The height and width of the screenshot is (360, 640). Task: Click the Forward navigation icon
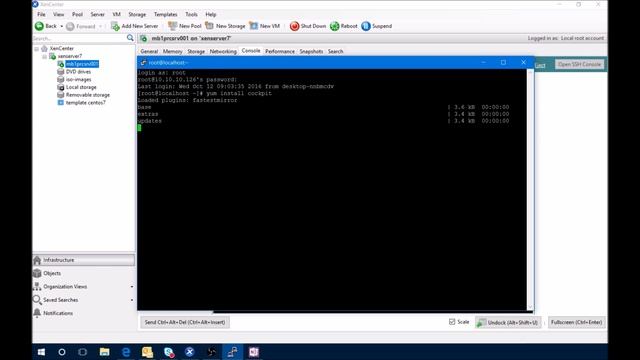70,27
